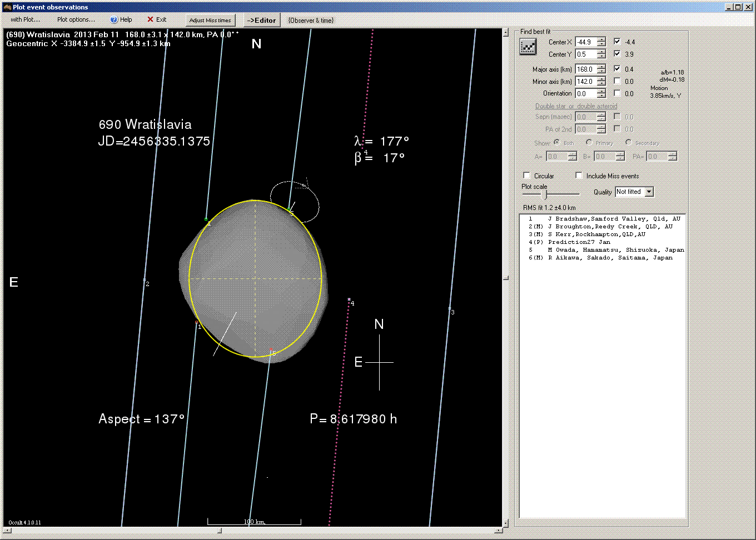The image size is (756, 540).
Task: Click the plot's vertical scrollbar up arrow
Action: point(505,32)
